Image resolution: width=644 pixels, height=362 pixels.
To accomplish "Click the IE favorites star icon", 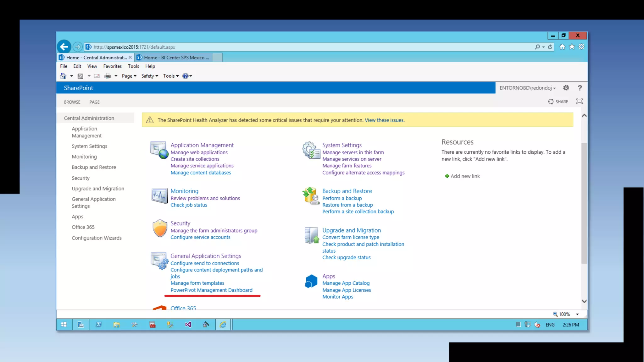I will 572,47.
